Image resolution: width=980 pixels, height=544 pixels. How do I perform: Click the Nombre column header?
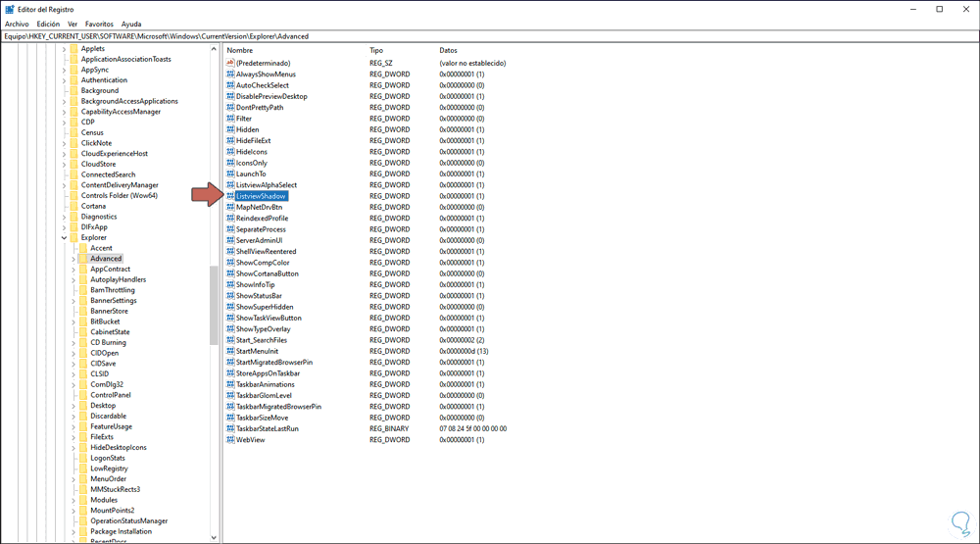coord(239,50)
